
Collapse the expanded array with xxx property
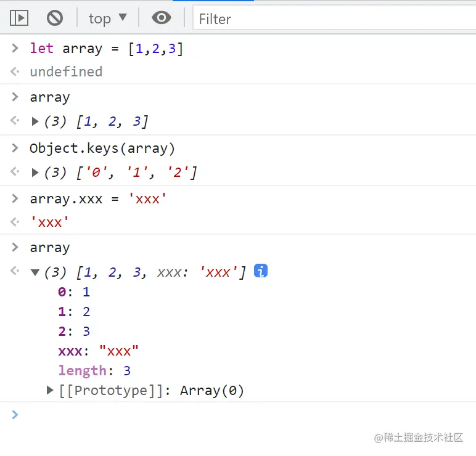click(35, 272)
